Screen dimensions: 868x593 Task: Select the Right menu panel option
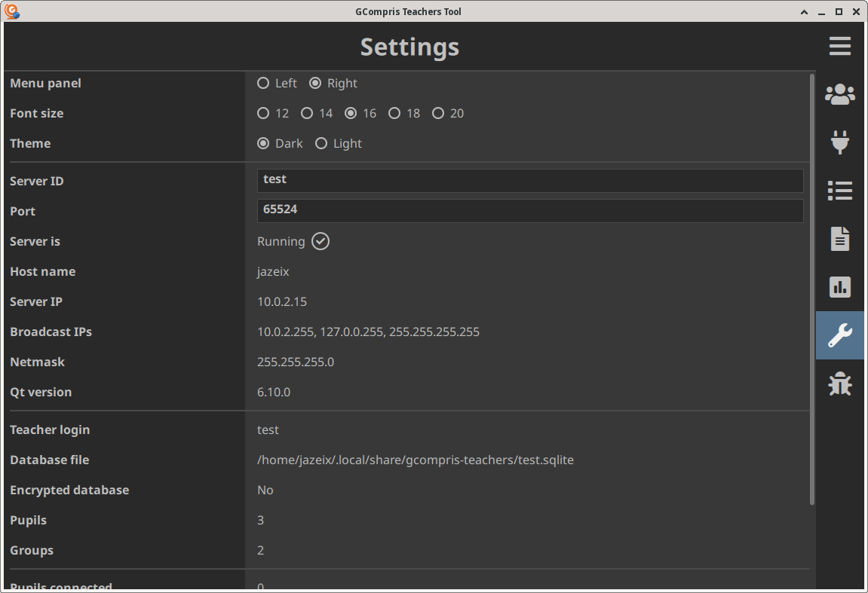click(315, 83)
